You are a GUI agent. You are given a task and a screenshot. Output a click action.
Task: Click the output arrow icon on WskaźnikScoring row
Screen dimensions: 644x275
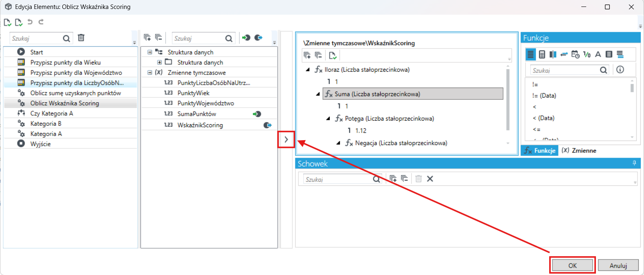[267, 125]
